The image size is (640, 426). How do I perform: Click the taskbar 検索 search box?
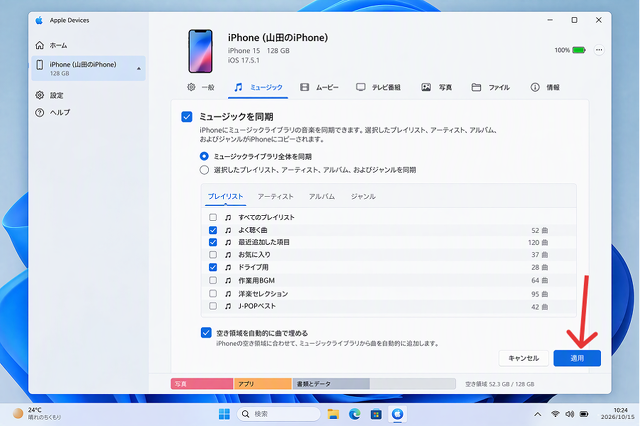pyautogui.click(x=278, y=414)
